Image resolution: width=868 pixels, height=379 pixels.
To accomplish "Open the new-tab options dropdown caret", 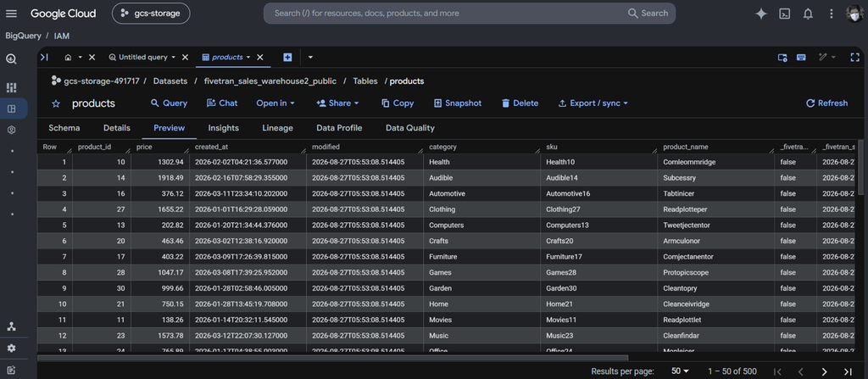I will click(310, 57).
